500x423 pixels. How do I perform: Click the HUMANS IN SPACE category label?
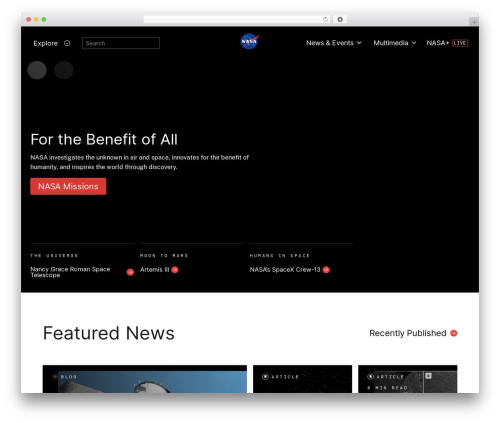tap(280, 256)
